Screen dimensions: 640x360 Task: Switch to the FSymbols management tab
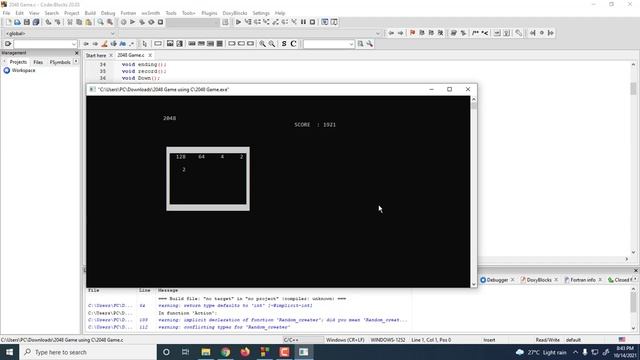point(60,62)
